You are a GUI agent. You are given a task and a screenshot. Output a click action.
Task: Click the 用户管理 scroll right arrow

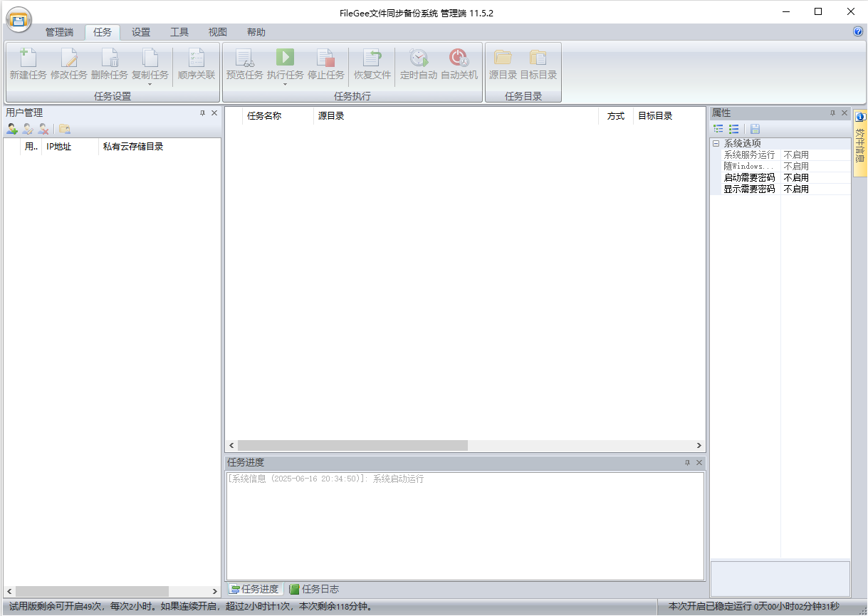[x=215, y=591]
